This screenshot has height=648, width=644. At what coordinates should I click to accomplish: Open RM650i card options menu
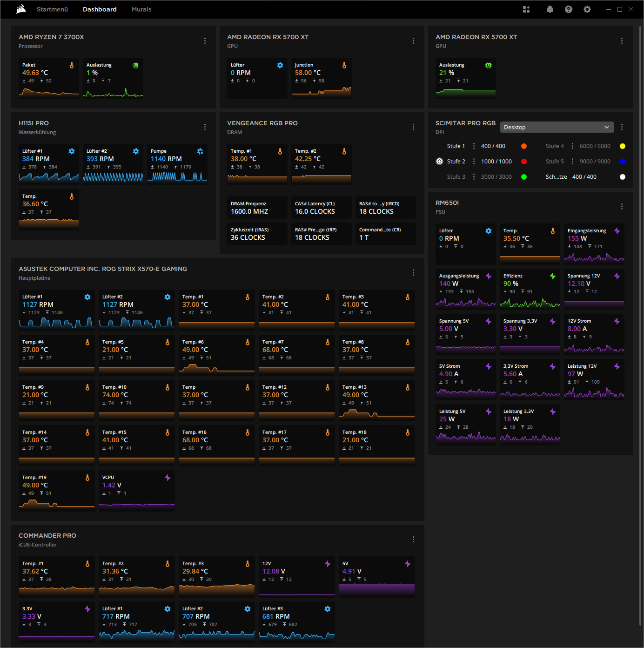coord(622,207)
